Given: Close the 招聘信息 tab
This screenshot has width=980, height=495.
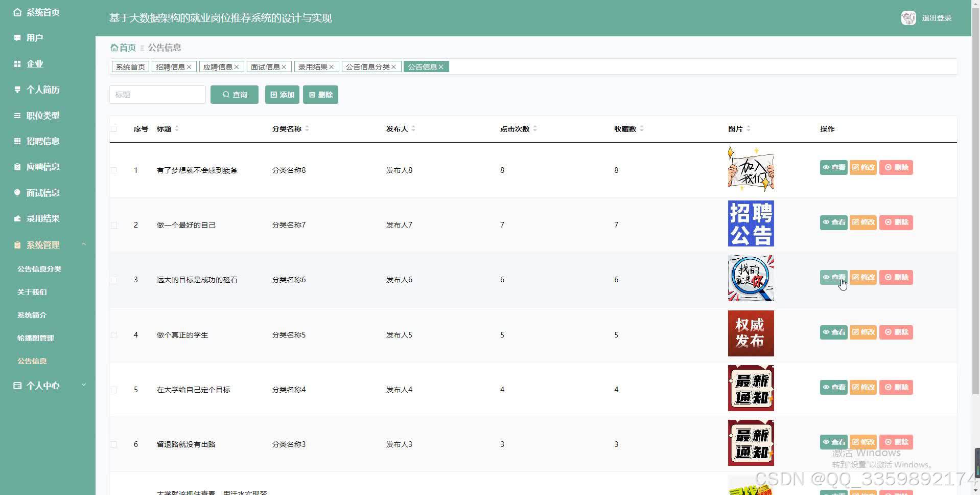Looking at the screenshot, I should coord(189,67).
